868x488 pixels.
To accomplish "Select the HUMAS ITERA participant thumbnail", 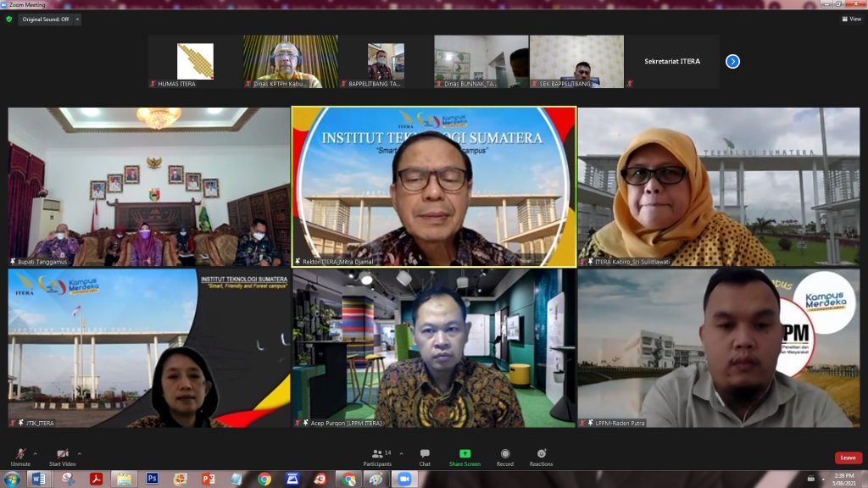I will (195, 61).
